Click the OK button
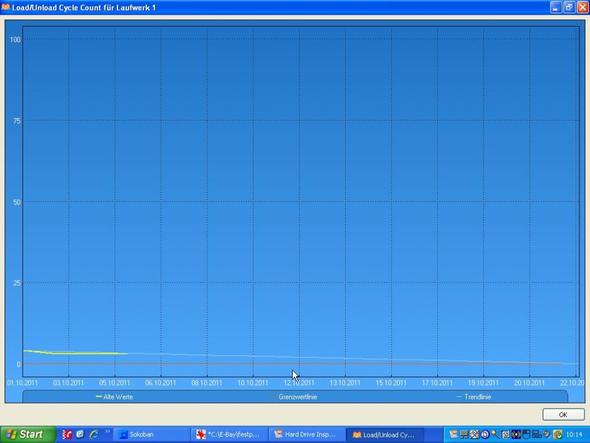This screenshot has width=590, height=443. 563,414
